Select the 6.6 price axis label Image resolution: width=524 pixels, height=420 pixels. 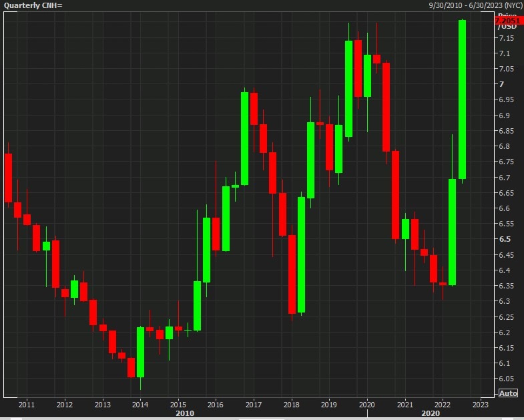505,208
